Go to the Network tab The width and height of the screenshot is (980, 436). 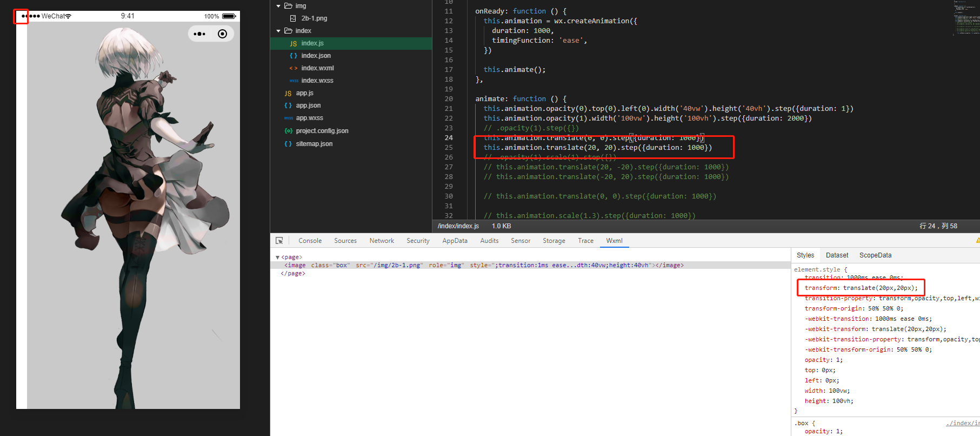pos(382,241)
